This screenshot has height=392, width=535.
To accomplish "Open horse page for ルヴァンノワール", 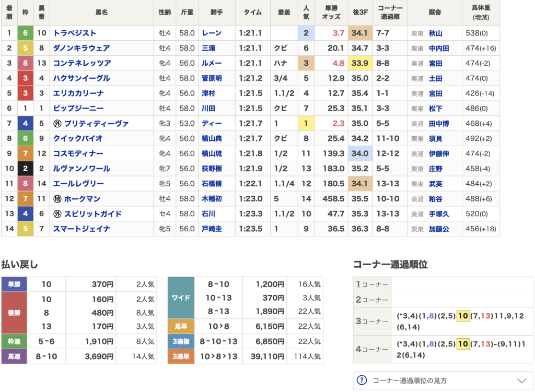I will click(82, 169).
